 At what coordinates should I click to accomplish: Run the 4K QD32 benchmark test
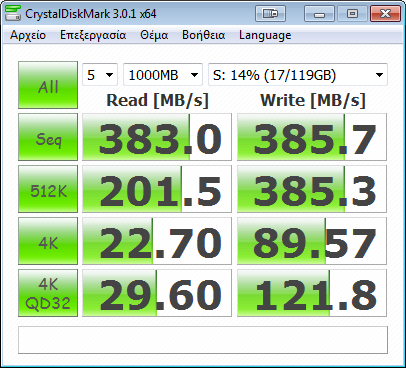pyautogui.click(x=48, y=293)
